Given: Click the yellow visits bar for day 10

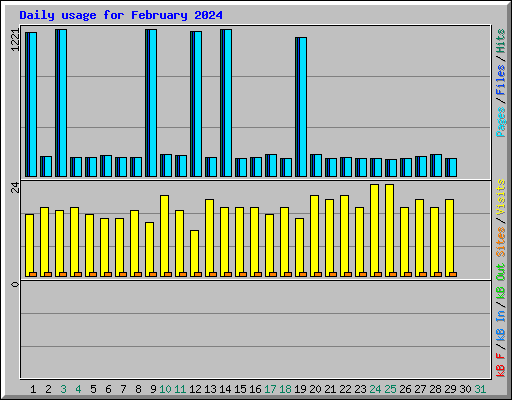Looking at the screenshot, I should point(164,236).
